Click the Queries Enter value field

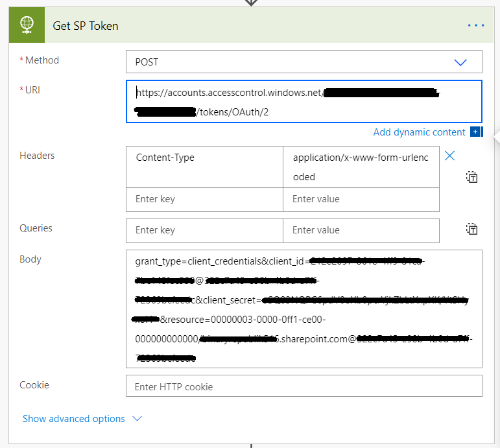coord(361,230)
